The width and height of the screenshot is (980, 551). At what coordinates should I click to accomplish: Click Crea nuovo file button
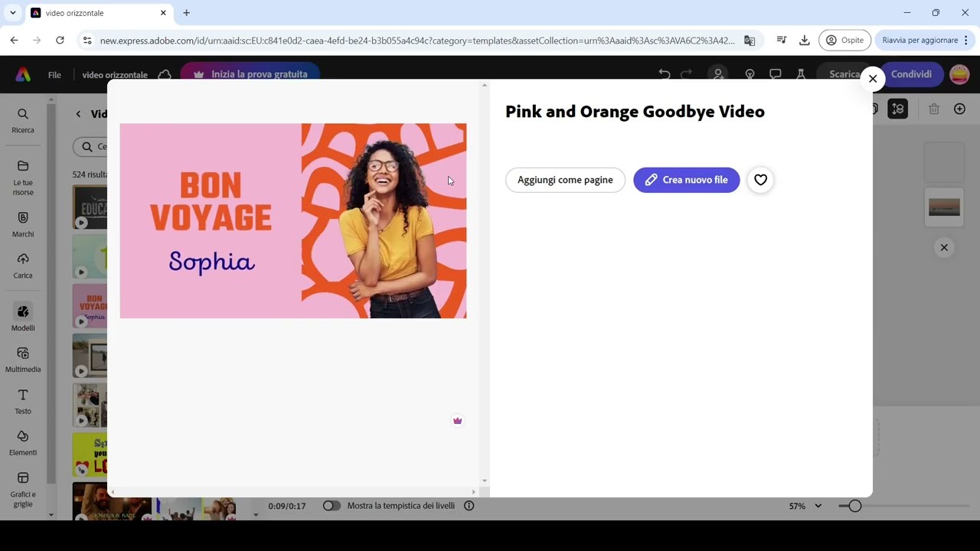point(686,180)
